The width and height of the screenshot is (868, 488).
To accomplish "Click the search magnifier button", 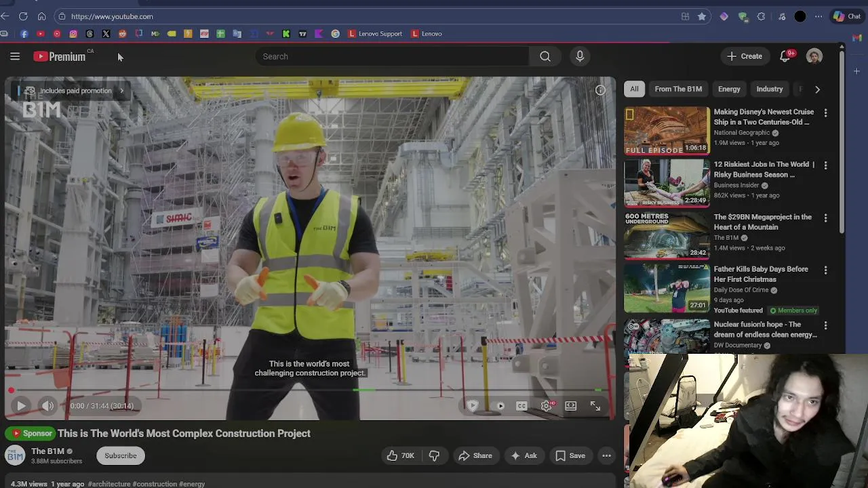I will (x=545, y=56).
